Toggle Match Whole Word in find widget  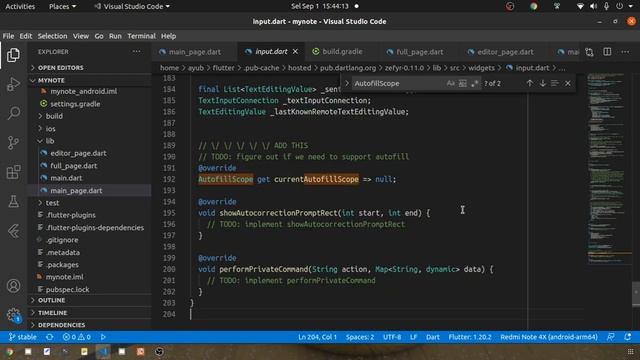pyautogui.click(x=462, y=83)
